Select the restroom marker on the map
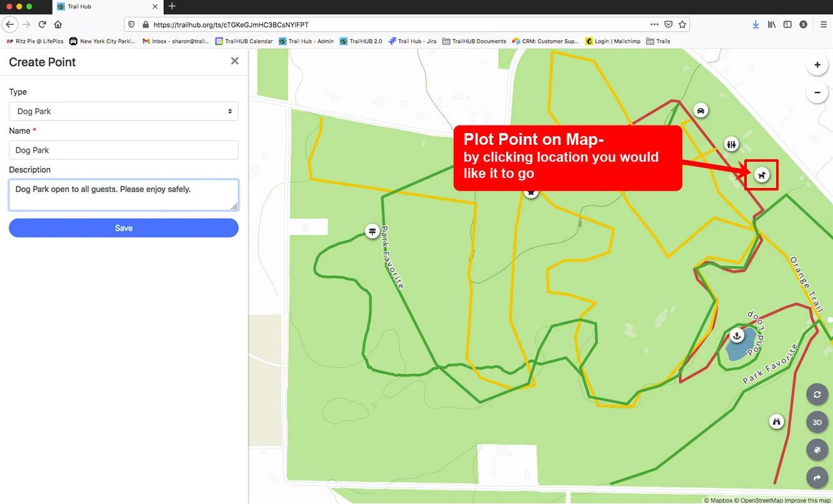The image size is (833, 504). pos(732,144)
